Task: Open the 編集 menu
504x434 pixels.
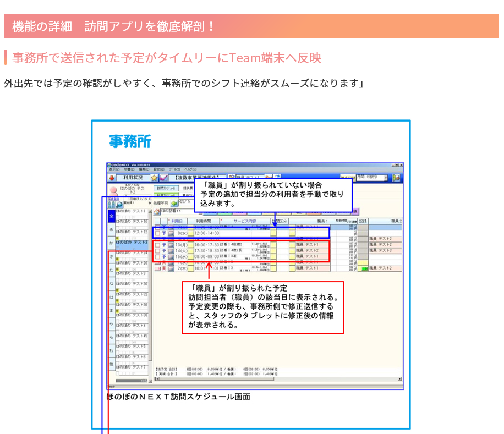Action: pyautogui.click(x=144, y=169)
